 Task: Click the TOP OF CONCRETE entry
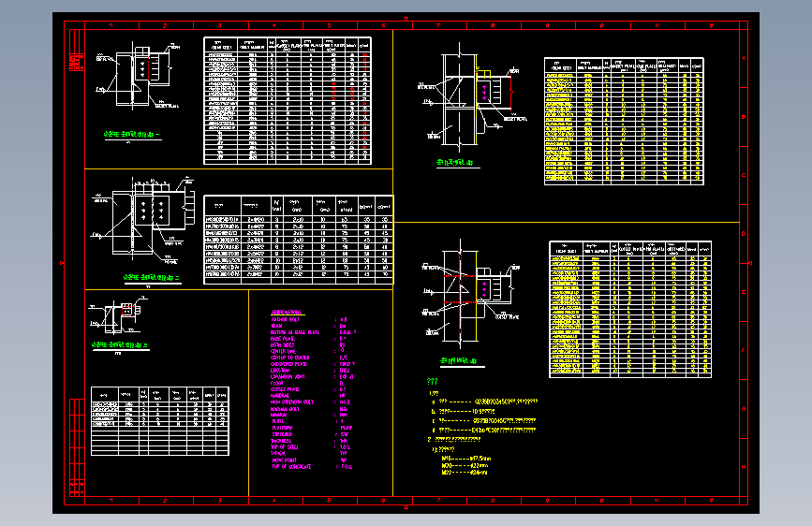point(312,466)
